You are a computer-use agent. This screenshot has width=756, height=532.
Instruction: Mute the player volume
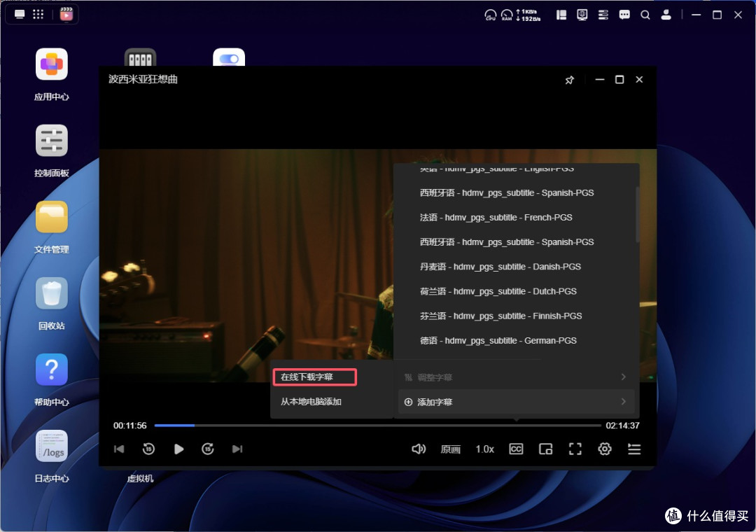[x=419, y=449]
